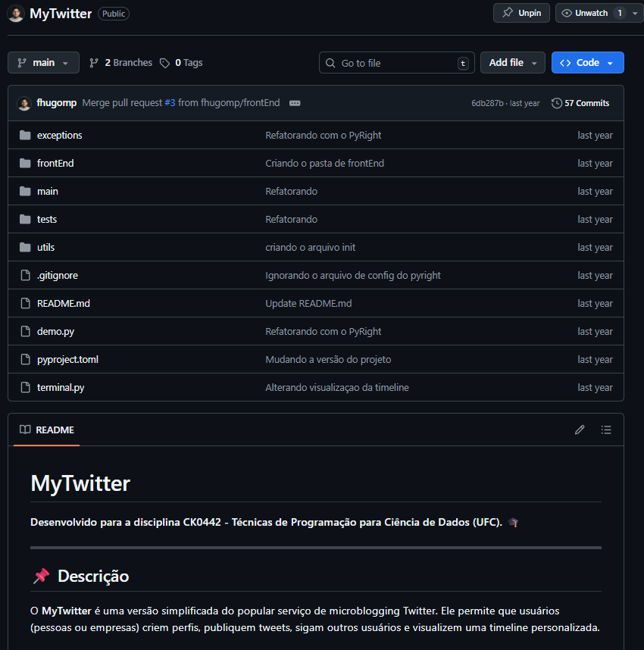Click the file icon next to demo.py

tap(25, 331)
